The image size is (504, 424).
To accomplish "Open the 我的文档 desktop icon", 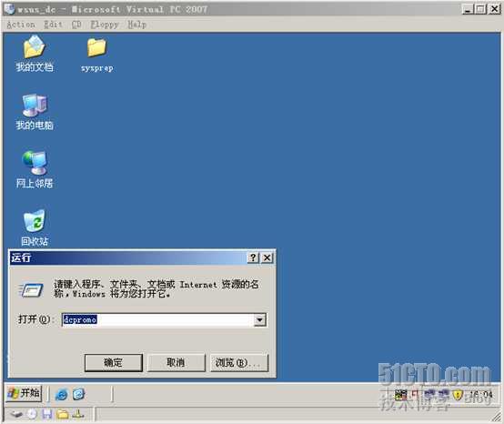I will [35, 54].
